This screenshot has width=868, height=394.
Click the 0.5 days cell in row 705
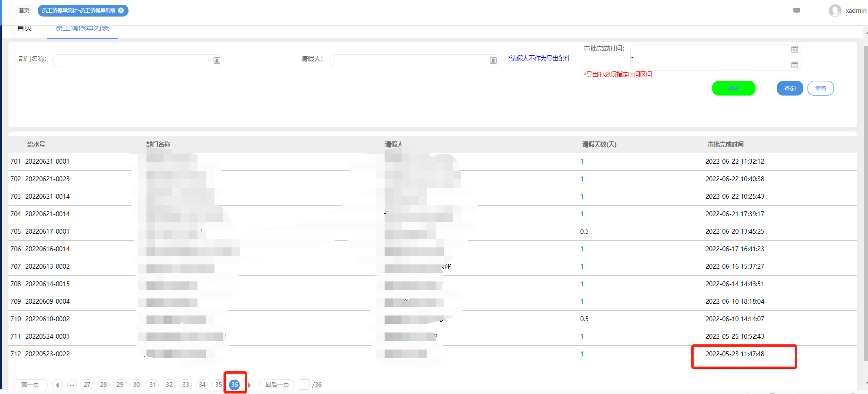tap(584, 231)
